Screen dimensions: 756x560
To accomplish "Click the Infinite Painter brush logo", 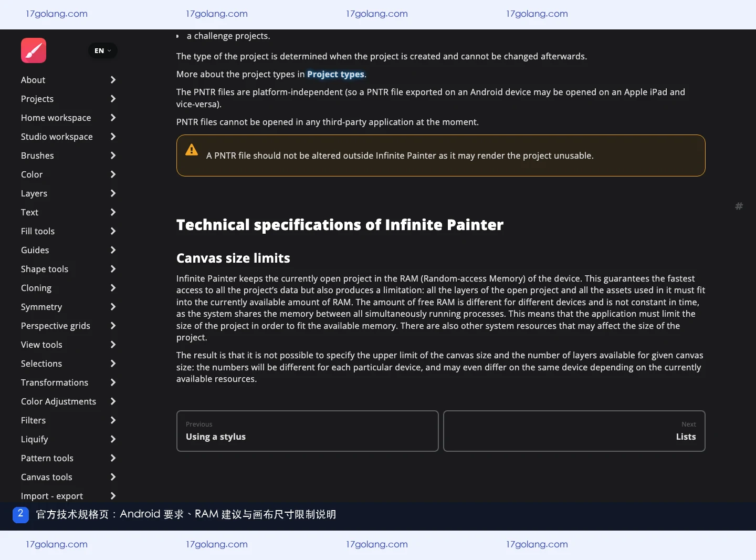I will (34, 50).
